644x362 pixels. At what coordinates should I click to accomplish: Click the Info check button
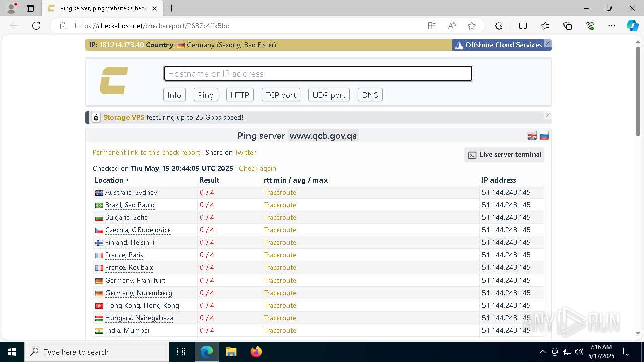pyautogui.click(x=174, y=95)
